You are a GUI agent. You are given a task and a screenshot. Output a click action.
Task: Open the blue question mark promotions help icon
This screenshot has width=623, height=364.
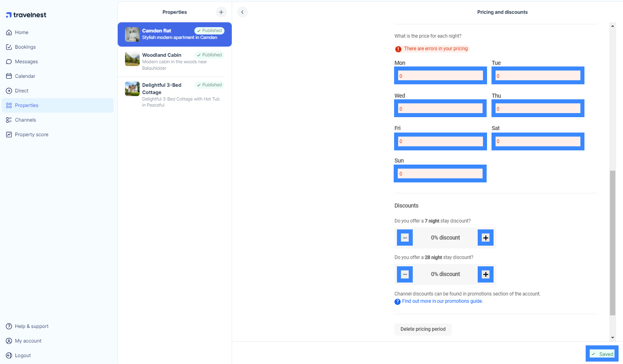coord(397,302)
